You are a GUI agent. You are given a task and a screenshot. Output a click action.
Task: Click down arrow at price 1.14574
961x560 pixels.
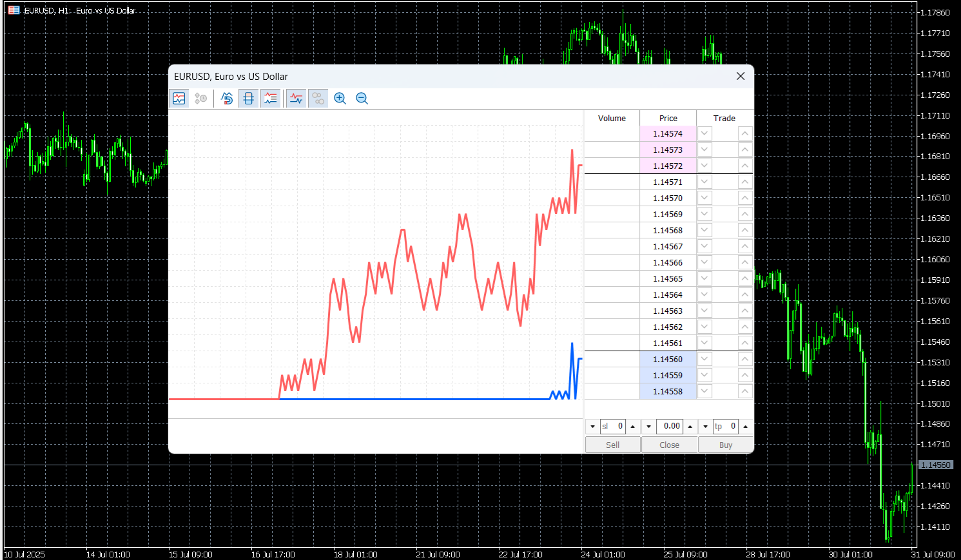[704, 133]
